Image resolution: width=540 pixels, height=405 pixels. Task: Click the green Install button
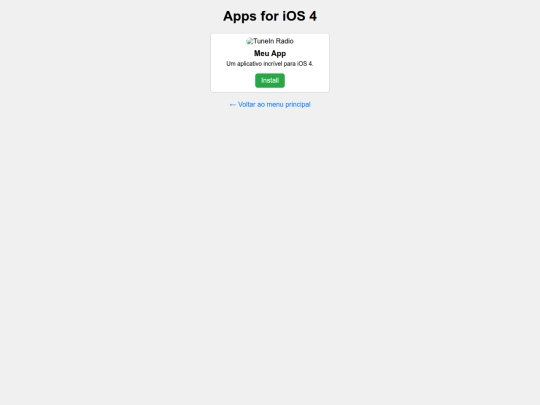[270, 81]
